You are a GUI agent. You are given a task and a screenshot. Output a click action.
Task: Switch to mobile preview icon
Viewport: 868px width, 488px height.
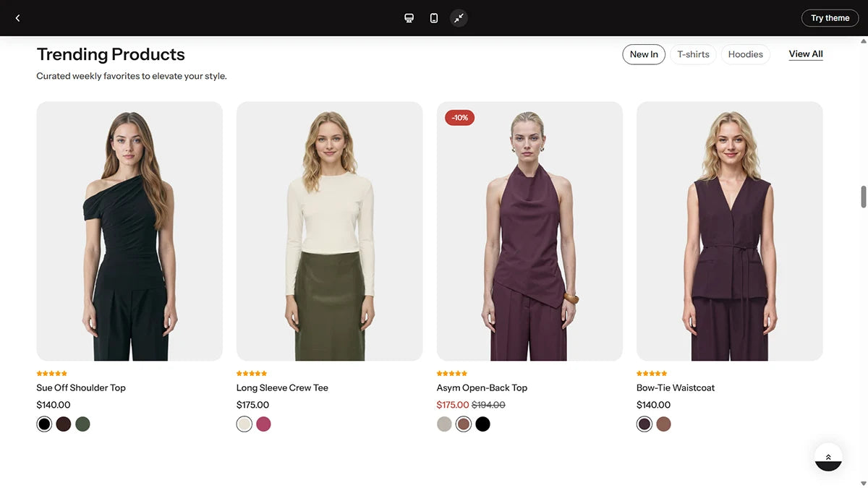click(434, 18)
